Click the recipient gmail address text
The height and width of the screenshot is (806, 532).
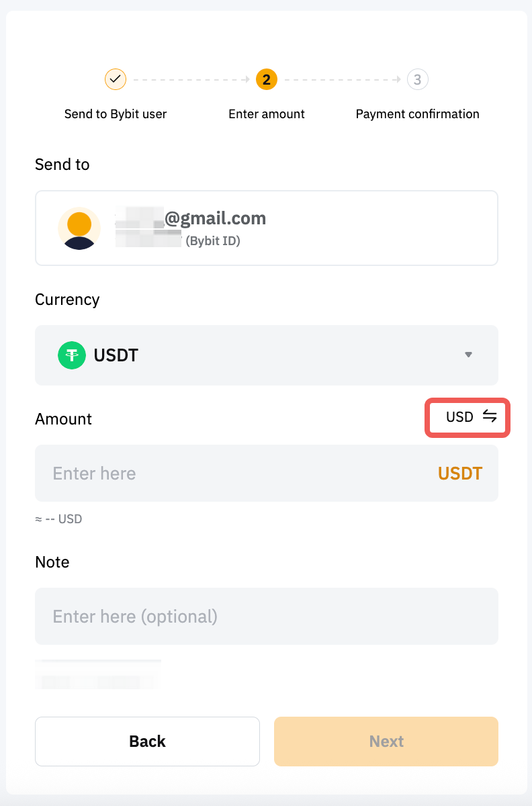215,218
